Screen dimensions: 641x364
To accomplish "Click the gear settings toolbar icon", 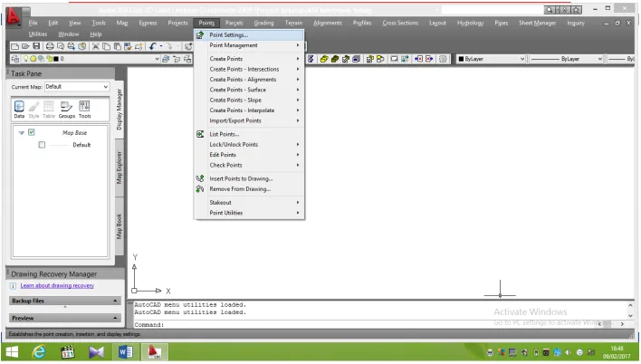I will [443, 59].
